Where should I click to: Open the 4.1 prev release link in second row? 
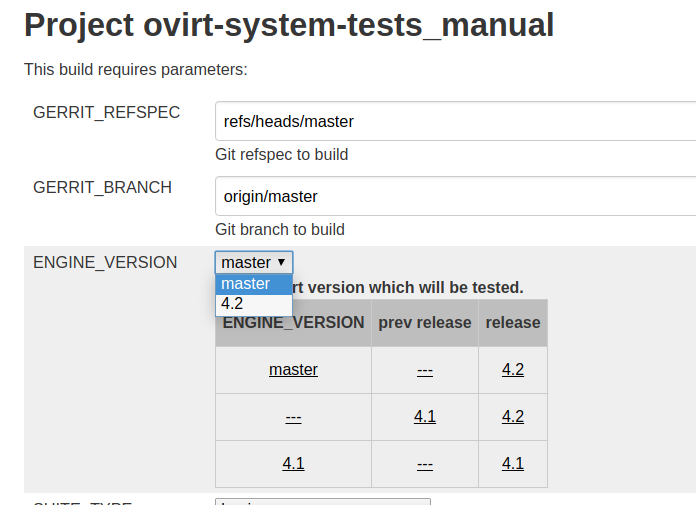[425, 416]
